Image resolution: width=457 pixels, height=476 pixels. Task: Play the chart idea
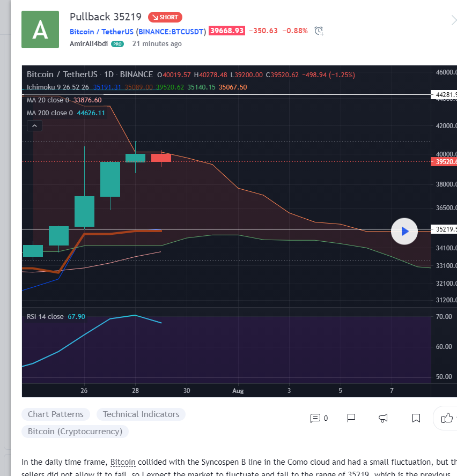click(x=404, y=232)
